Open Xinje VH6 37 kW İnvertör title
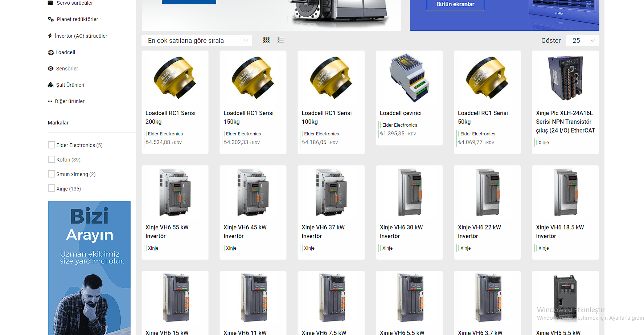Viewport: 644px width, 335px height. (323, 232)
